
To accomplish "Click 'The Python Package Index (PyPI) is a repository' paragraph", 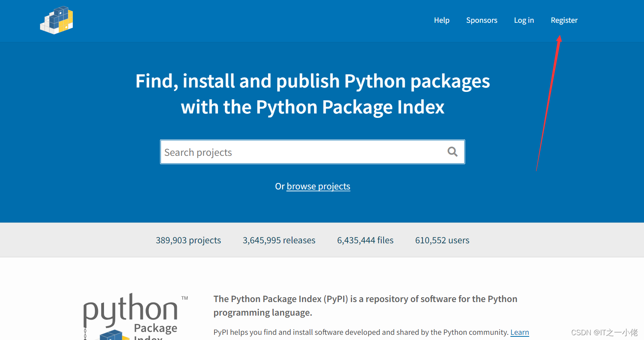I will [365, 306].
